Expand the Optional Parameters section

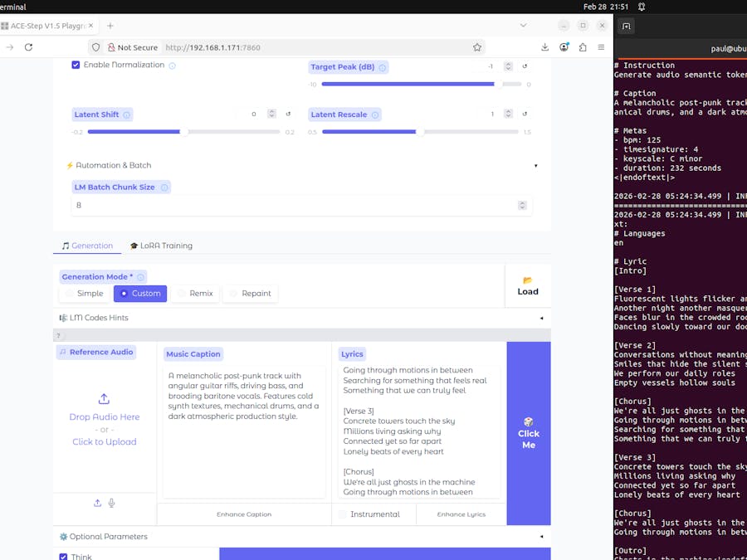302,537
